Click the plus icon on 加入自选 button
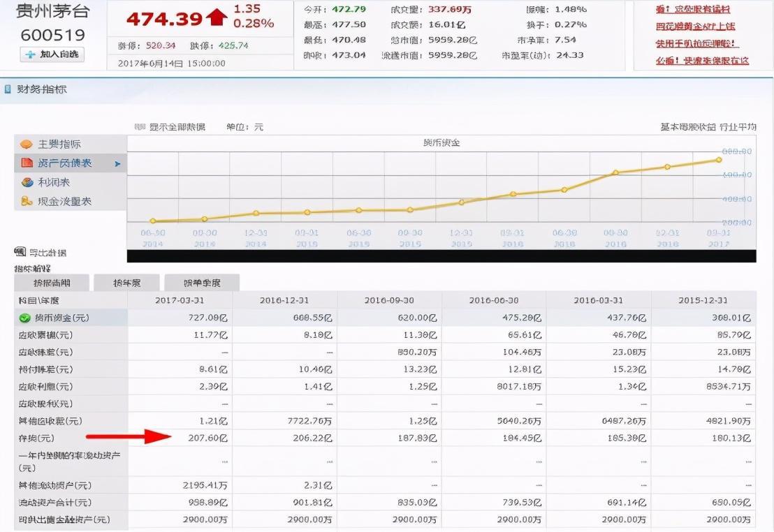This screenshot has width=774, height=532. tap(30, 54)
